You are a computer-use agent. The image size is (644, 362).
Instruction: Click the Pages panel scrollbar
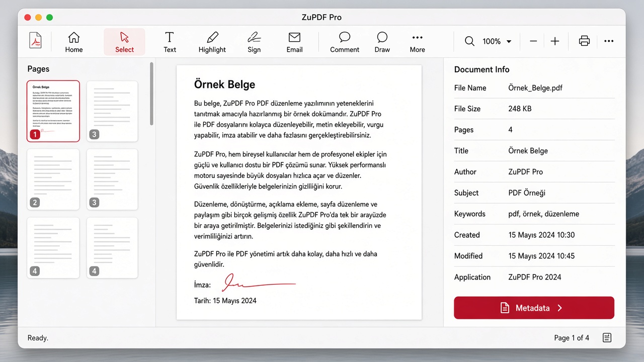click(x=151, y=94)
